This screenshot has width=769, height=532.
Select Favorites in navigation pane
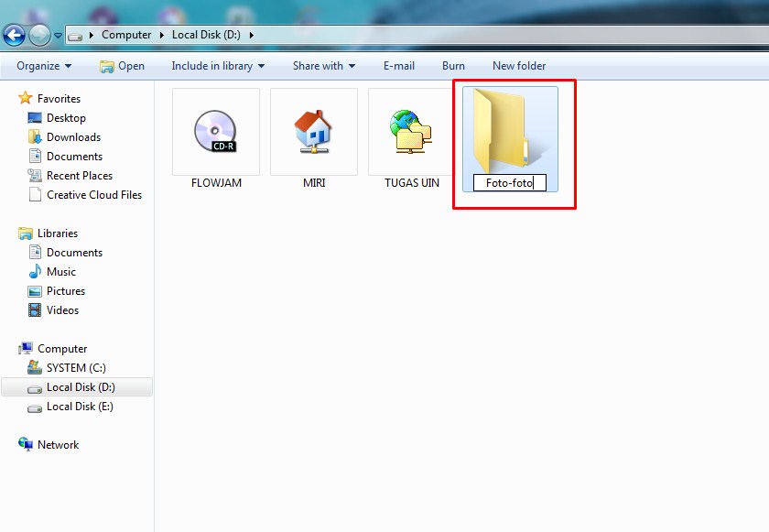point(59,99)
